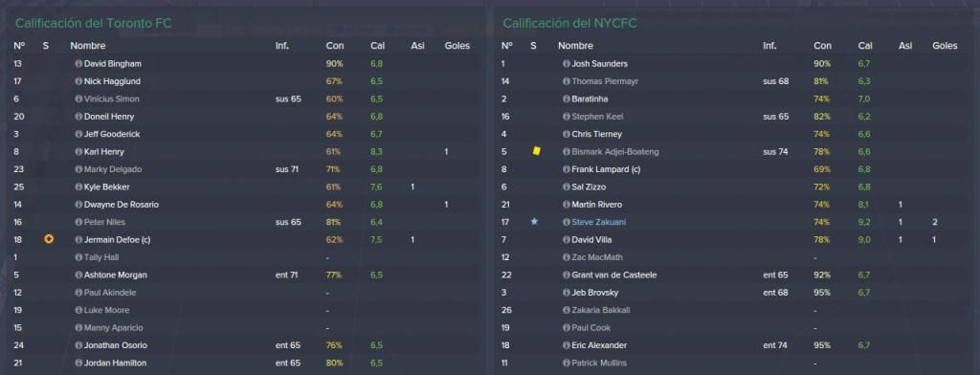
Task: Click Calificación del Toronto FC heading
Action: tap(93, 24)
